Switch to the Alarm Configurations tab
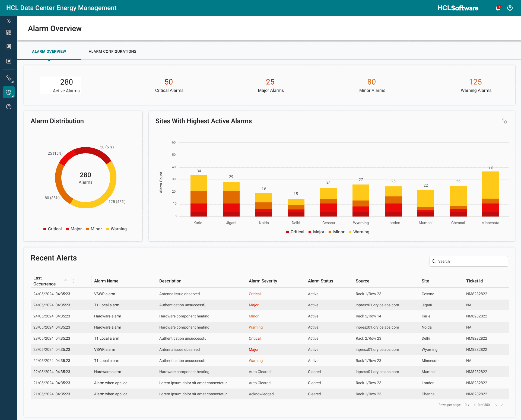Viewport: 521px width, 420px height. (x=113, y=52)
